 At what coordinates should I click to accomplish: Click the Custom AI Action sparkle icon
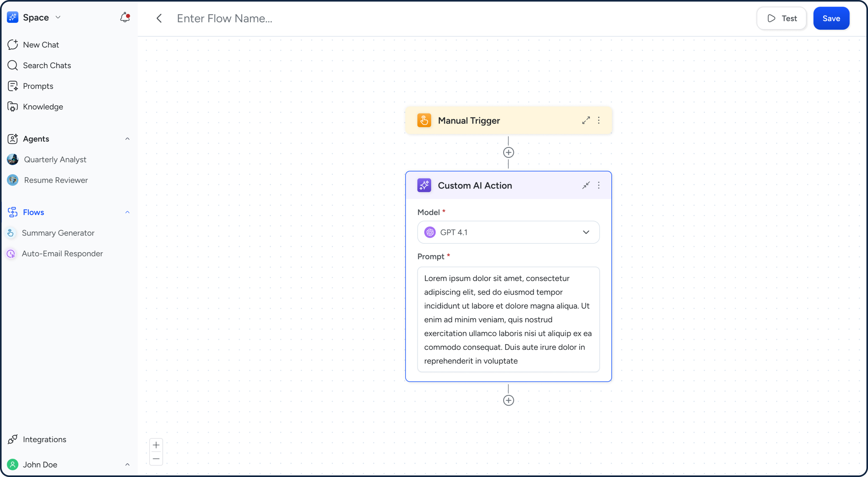point(424,185)
